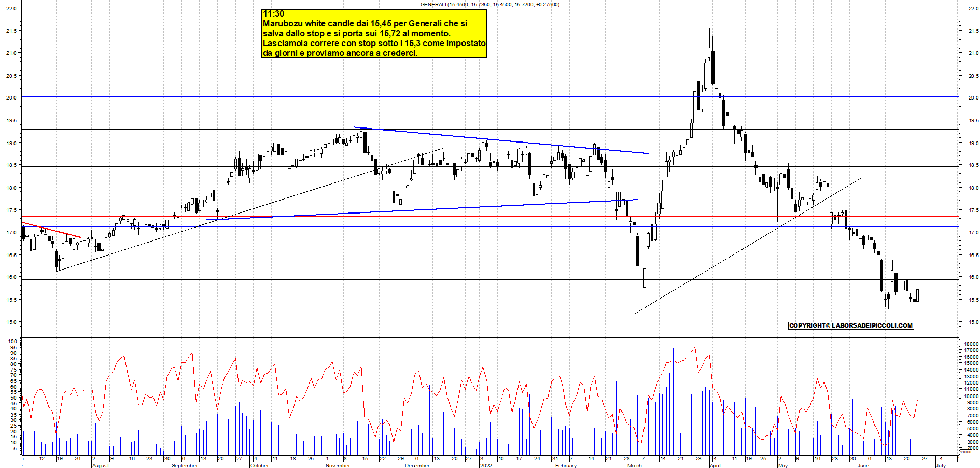Click the GENERALI chart title with price values
980x468 pixels.
pos(489,4)
